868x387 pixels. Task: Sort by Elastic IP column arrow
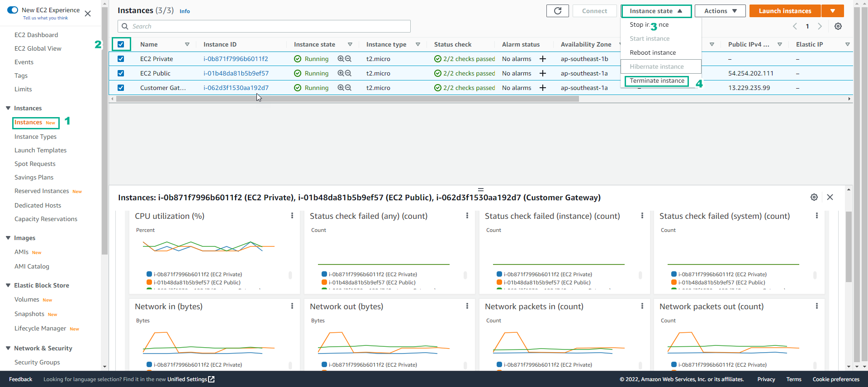point(848,44)
